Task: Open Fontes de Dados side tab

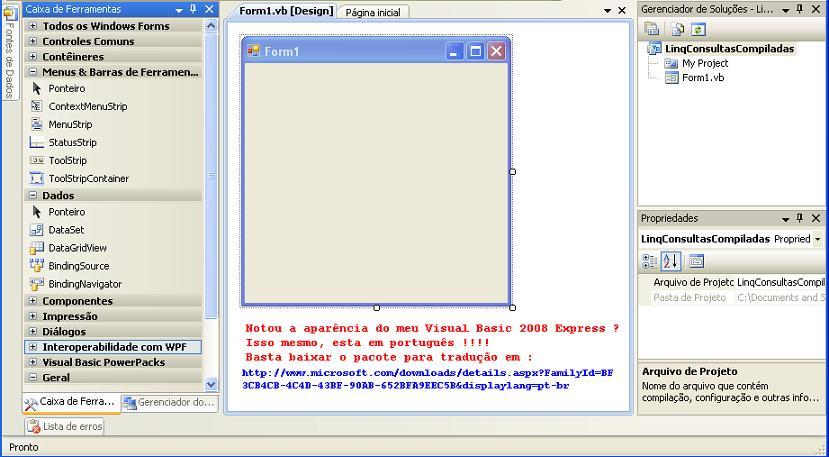Action: (10, 52)
